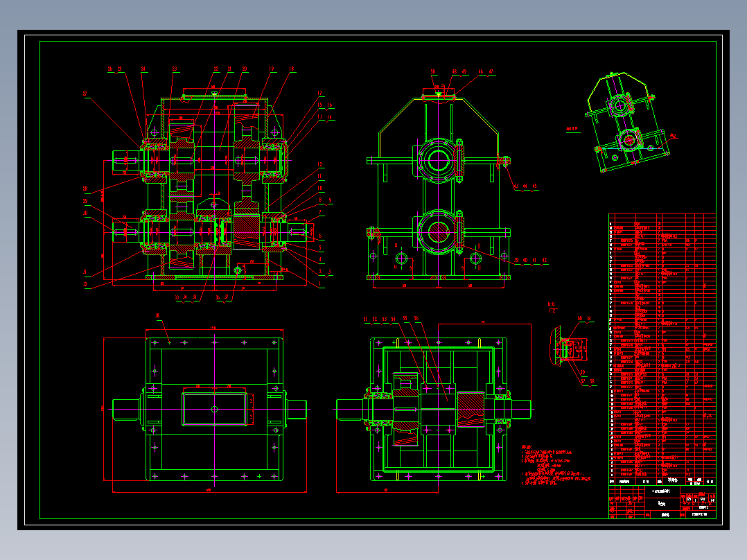Select balloon number 55 above section view

pos(405,318)
